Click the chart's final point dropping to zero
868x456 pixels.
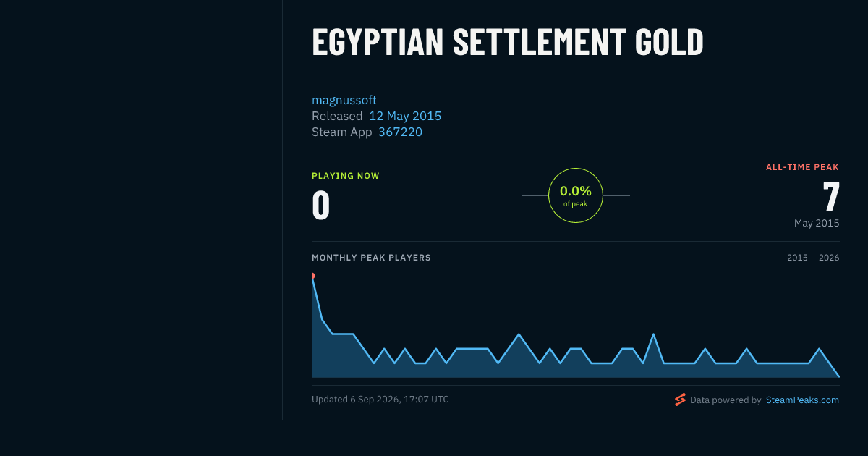pos(838,376)
